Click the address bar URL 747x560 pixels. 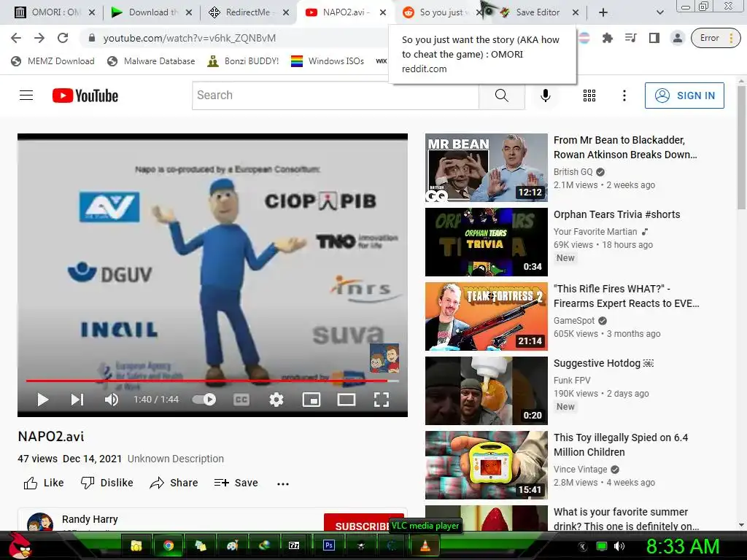(190, 38)
